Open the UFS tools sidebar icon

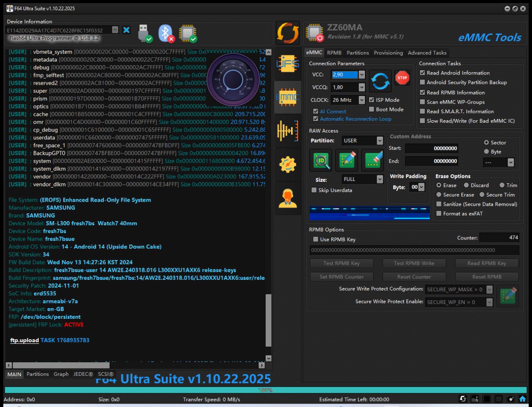pyautogui.click(x=288, y=64)
